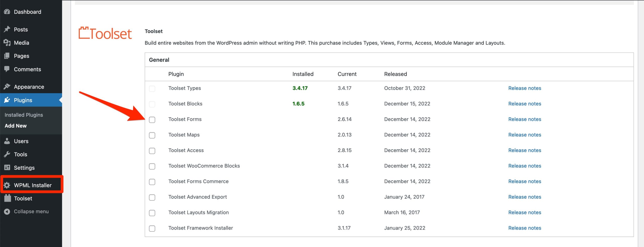Click the orange Toolset logo
The width and height of the screenshot is (644, 247).
[105, 33]
